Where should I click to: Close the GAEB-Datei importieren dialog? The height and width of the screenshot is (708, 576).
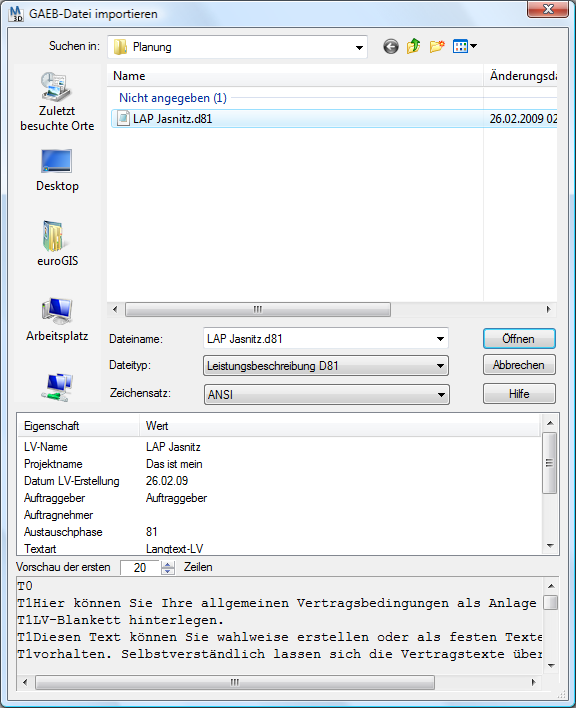coord(548,9)
